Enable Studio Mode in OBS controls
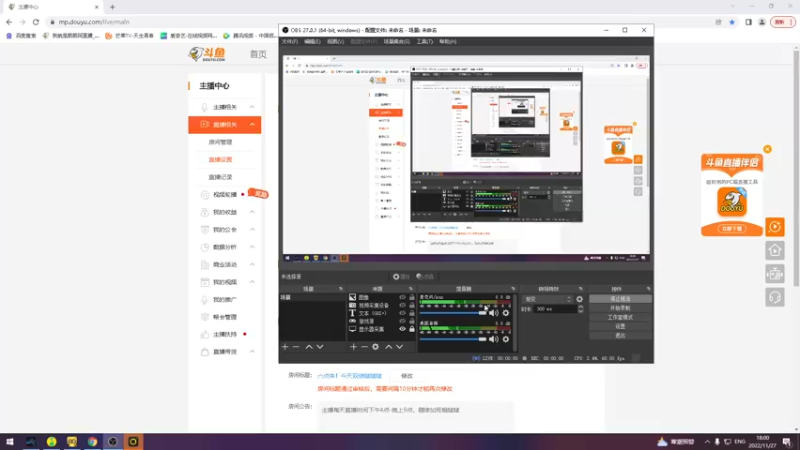The image size is (800, 450). (x=620, y=317)
